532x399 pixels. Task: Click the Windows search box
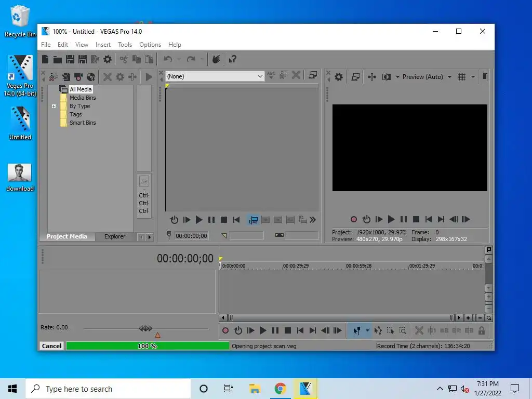pyautogui.click(x=108, y=389)
